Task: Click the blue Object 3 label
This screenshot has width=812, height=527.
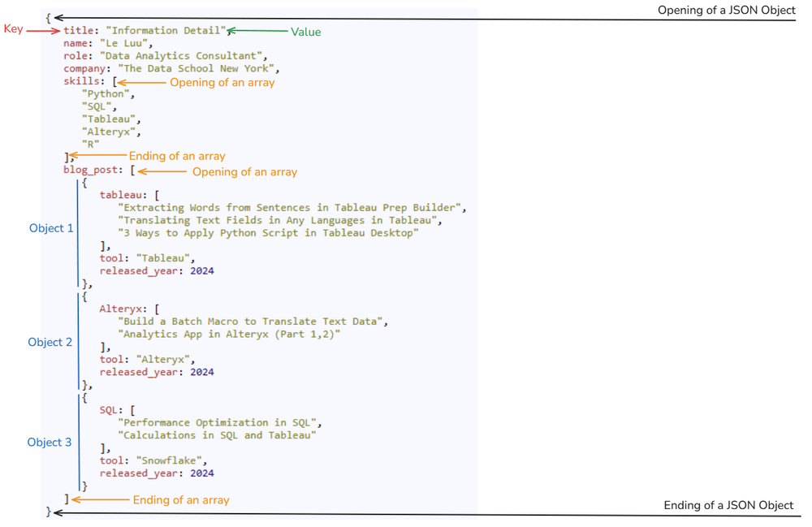Action: tap(50, 442)
